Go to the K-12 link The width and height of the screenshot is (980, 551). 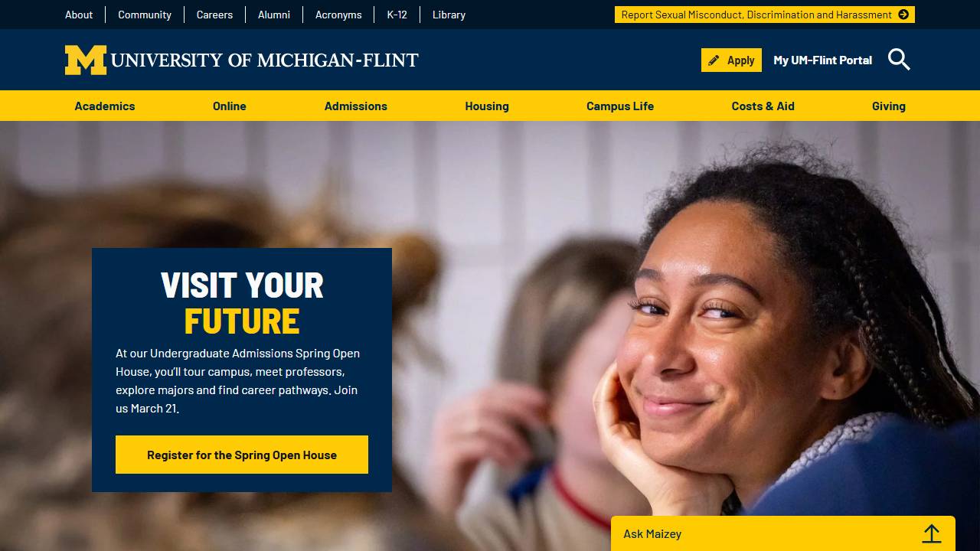click(x=397, y=15)
